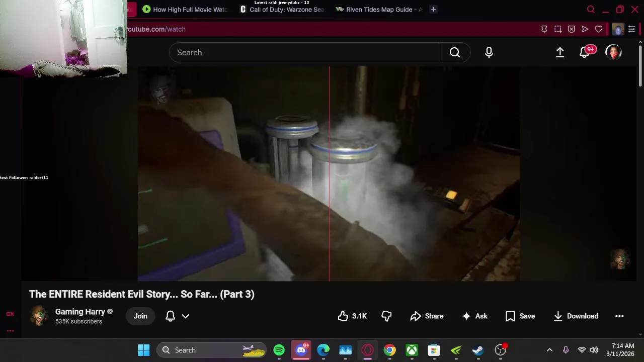
Task: Start voice search with microphone icon
Action: point(489,52)
